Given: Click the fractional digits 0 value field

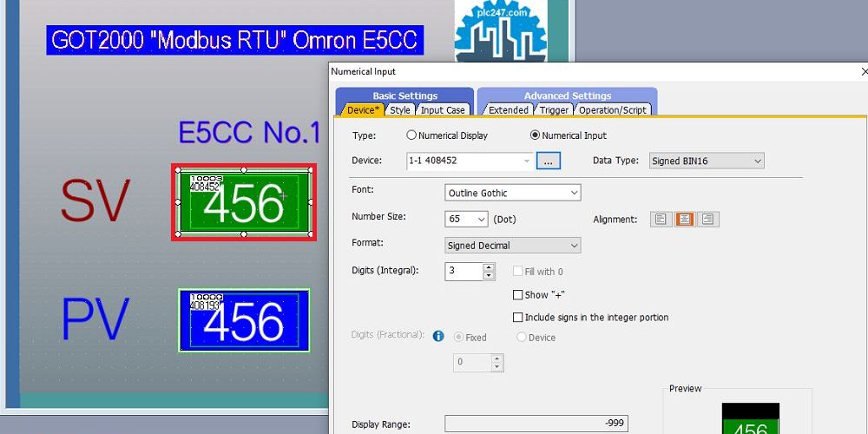Looking at the screenshot, I should pyautogui.click(x=473, y=363).
